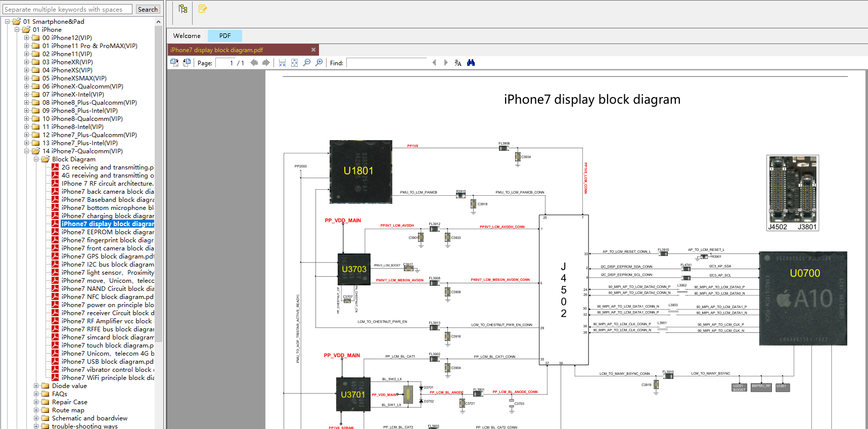Screen dimensions: 868x429
Task: Open iPhone7 GPS block diagram.pdf
Action: pos(108,256)
